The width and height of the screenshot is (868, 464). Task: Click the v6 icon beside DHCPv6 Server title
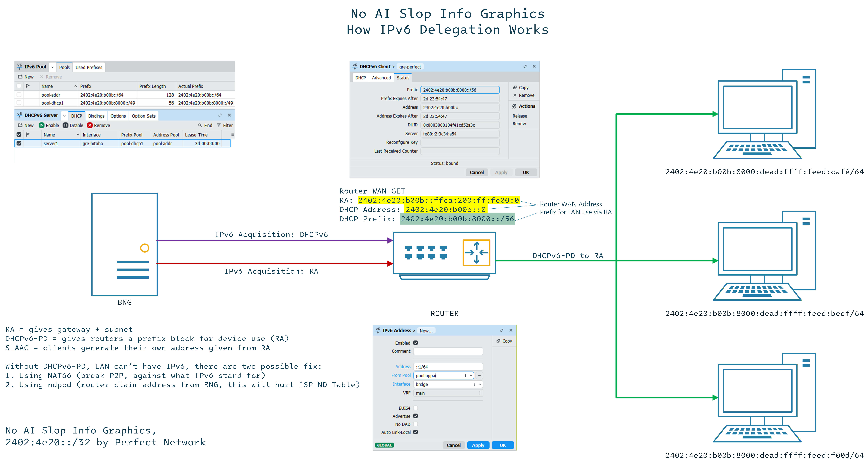click(x=20, y=115)
